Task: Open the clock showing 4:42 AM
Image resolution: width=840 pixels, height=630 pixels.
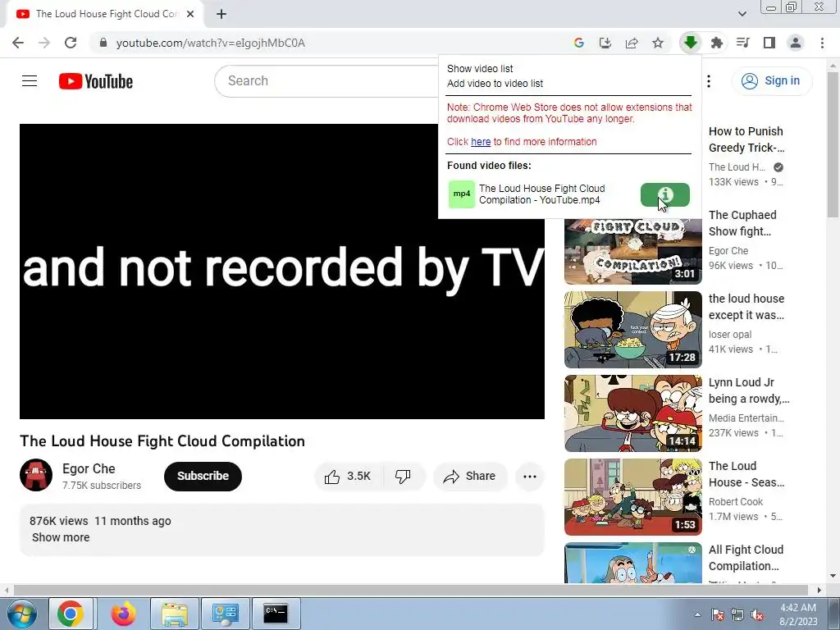Action: point(798,614)
